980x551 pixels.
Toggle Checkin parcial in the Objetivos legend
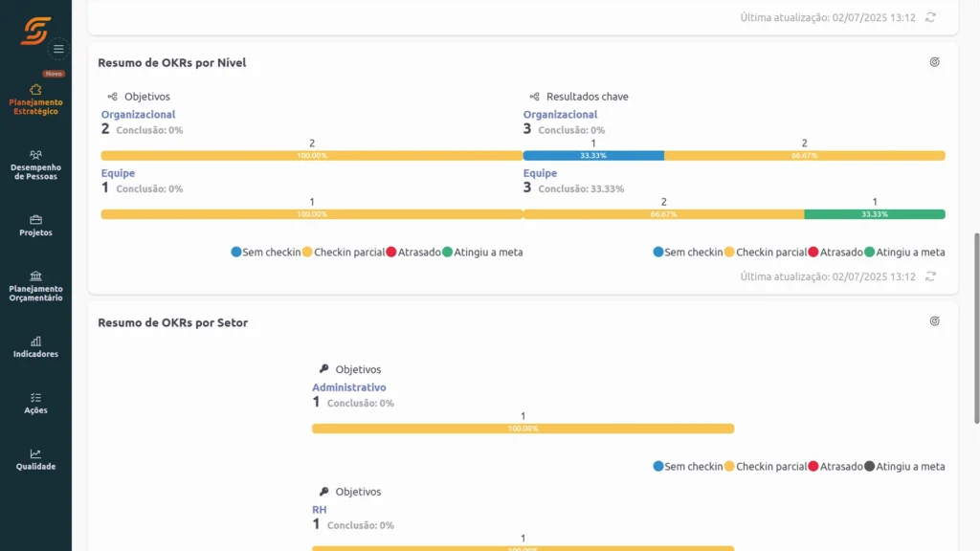[344, 253]
